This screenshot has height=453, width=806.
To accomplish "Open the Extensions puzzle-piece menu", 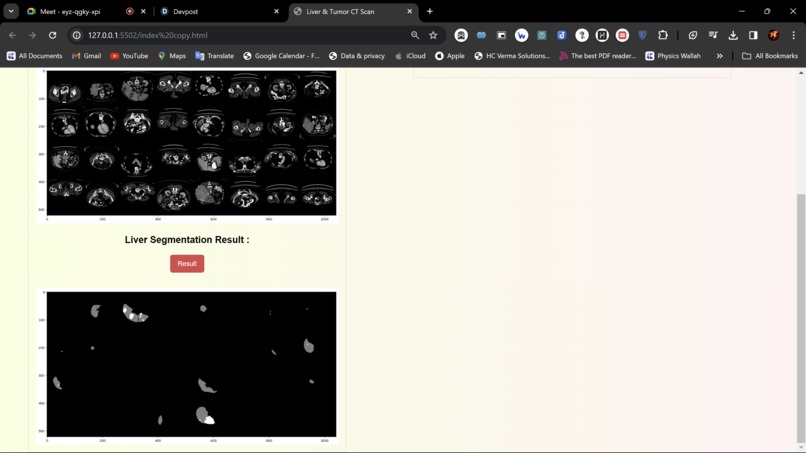I will (x=663, y=35).
